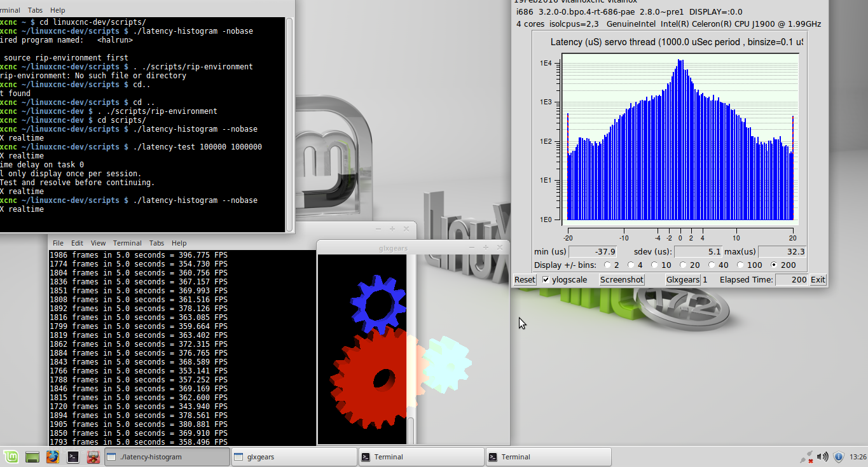Switch to ./latency-histogram taskbar window
Screen dimensions: 868x467
[x=167, y=457]
